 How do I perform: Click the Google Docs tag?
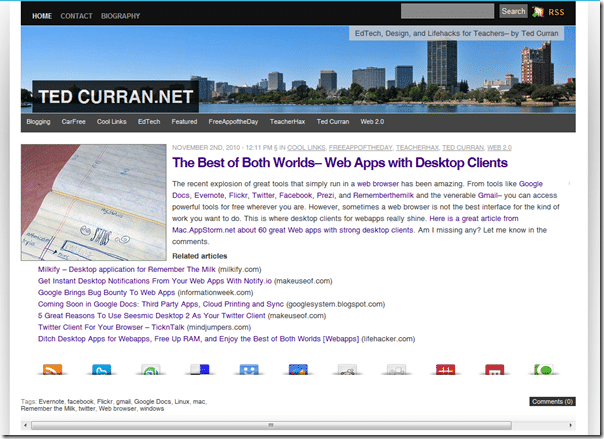[x=152, y=402]
